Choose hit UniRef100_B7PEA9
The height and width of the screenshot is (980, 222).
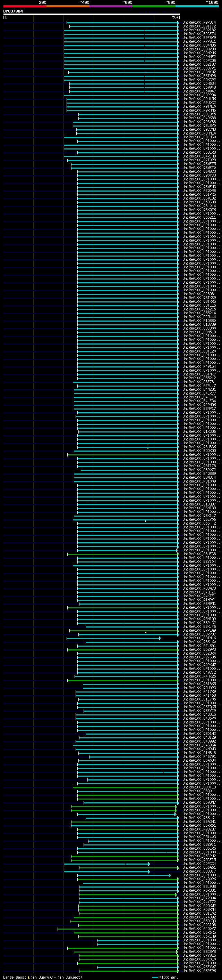click(x=199, y=630)
